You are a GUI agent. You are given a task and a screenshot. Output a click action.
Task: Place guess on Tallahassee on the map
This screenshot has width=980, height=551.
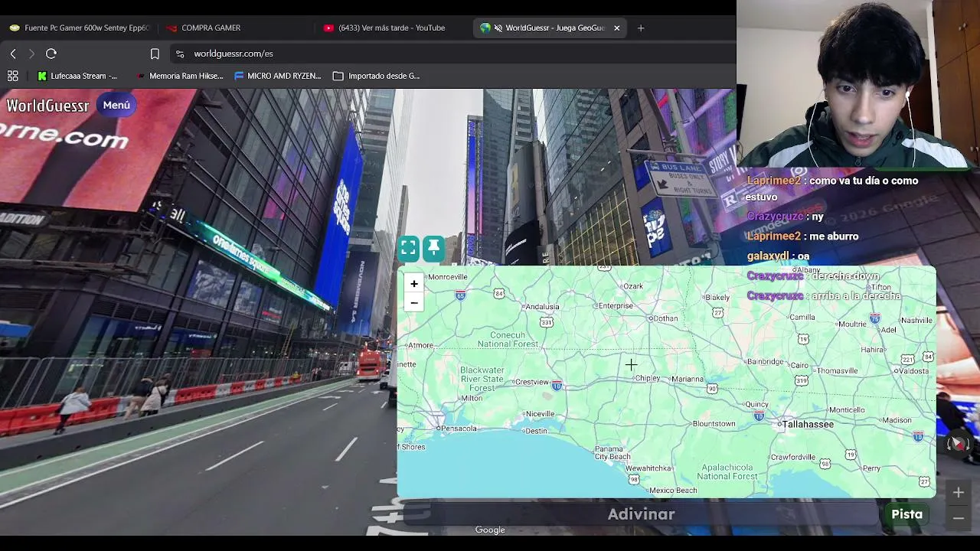pos(808,424)
